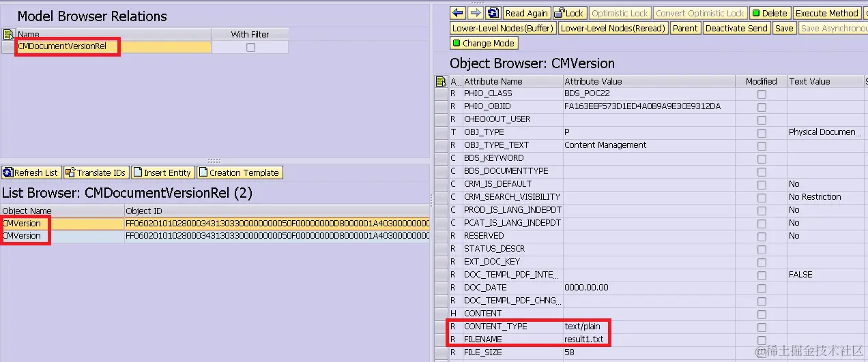Toggle Modified checkbox for CONTENT_TYPE
The width and height of the screenshot is (868, 362).
click(762, 327)
